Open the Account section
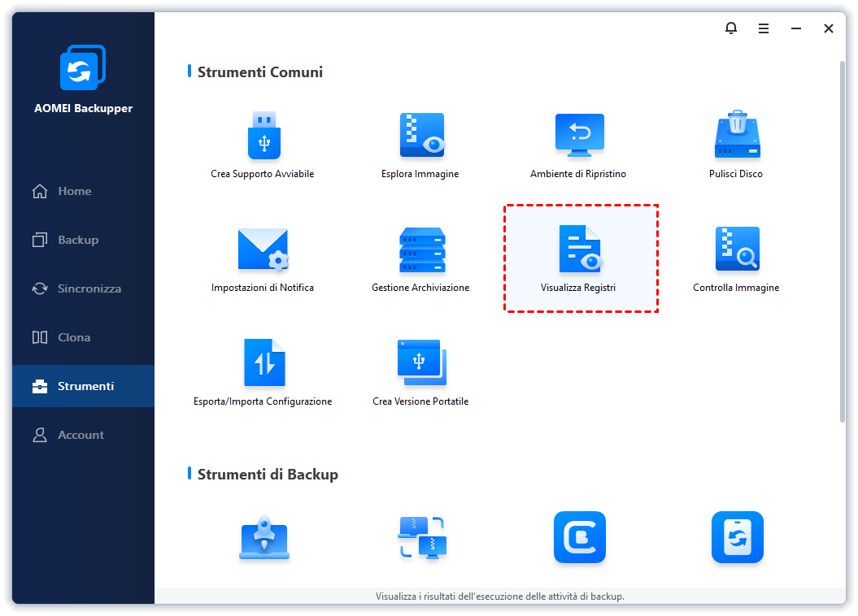858x616 pixels. pyautogui.click(x=83, y=435)
